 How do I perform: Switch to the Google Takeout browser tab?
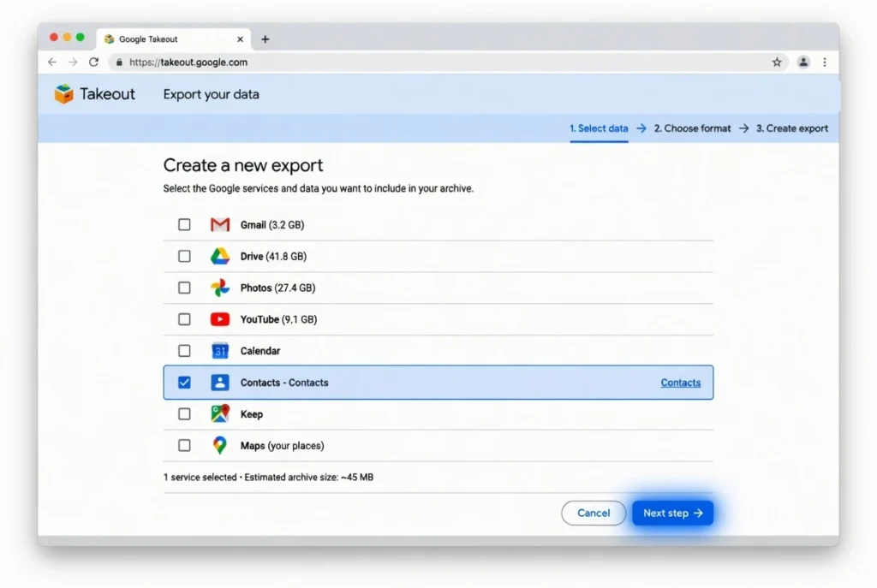pyautogui.click(x=173, y=39)
